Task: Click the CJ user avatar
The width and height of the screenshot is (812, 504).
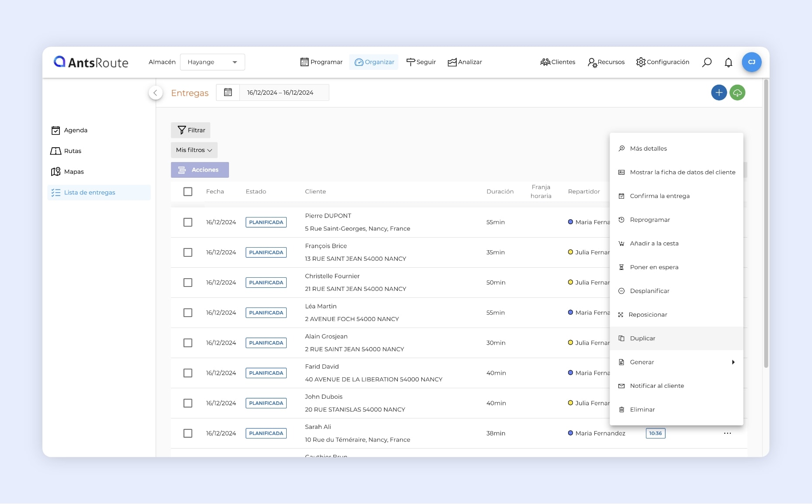Action: (751, 62)
